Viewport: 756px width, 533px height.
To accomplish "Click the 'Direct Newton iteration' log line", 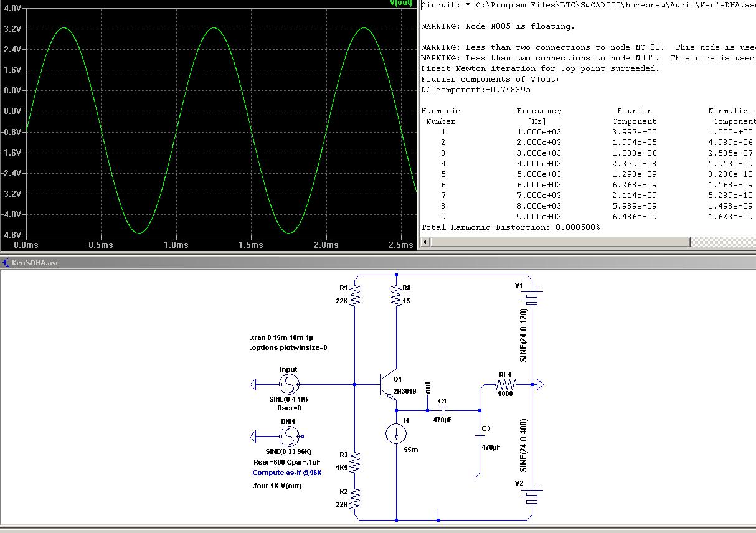I will [541, 68].
